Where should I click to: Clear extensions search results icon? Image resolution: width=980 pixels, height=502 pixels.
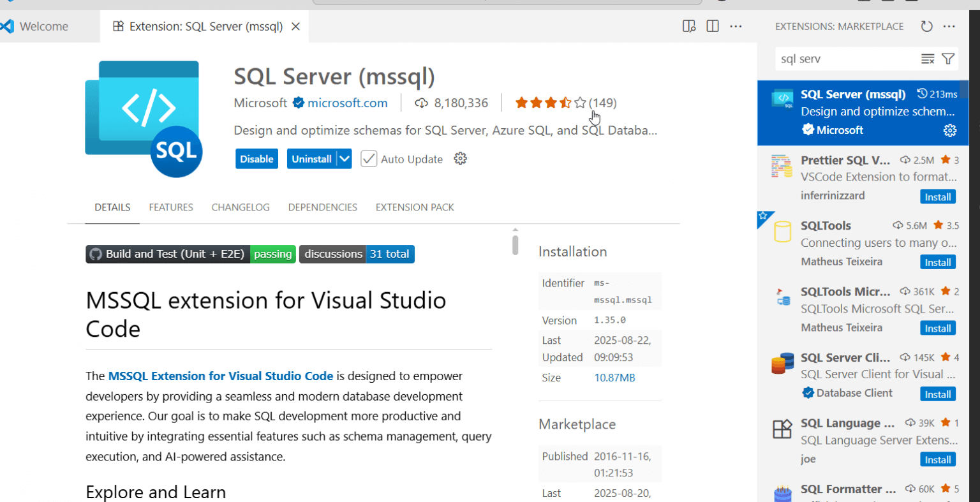(928, 59)
